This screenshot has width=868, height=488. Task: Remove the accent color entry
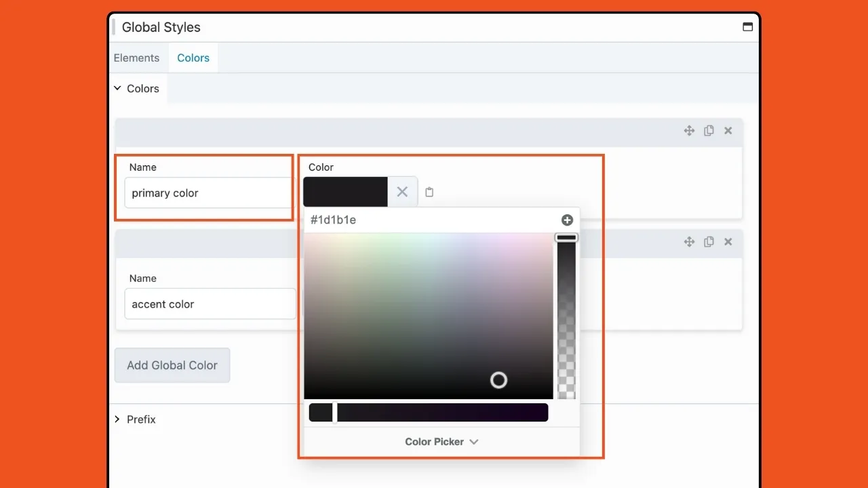[728, 241]
